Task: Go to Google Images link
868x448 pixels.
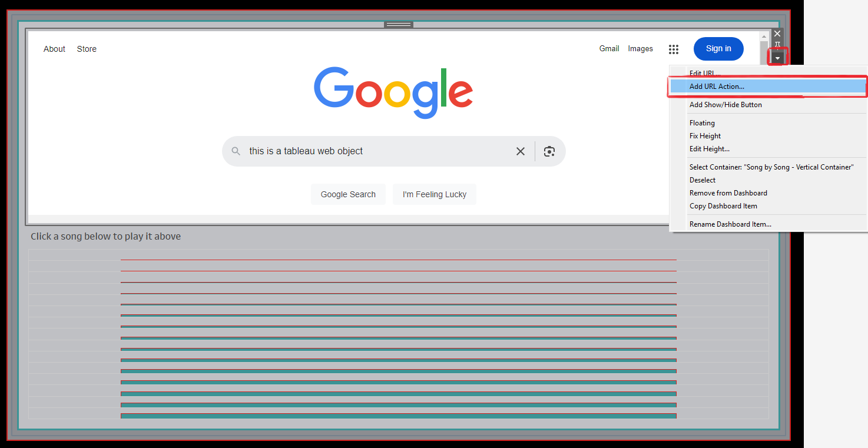Action: pyautogui.click(x=640, y=49)
